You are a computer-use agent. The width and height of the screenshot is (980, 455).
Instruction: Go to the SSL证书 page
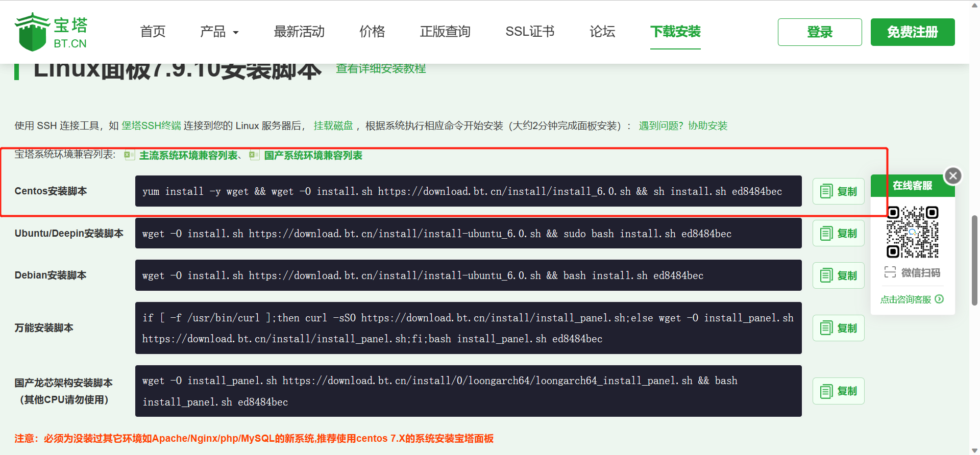[529, 32]
